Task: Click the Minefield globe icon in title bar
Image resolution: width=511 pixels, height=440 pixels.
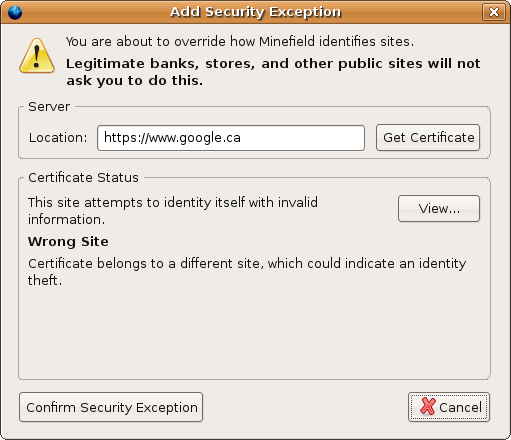Action: [15, 13]
